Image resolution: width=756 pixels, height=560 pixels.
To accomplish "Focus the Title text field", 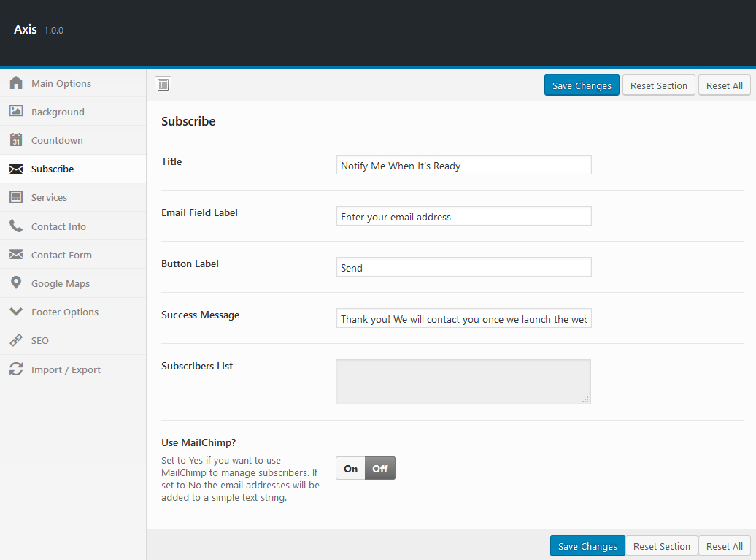I will pyautogui.click(x=463, y=166).
